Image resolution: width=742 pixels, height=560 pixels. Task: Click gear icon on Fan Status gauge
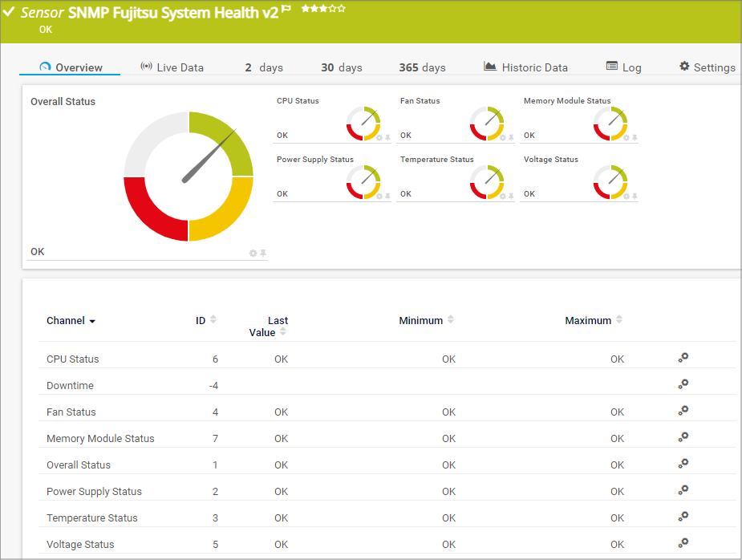[503, 138]
